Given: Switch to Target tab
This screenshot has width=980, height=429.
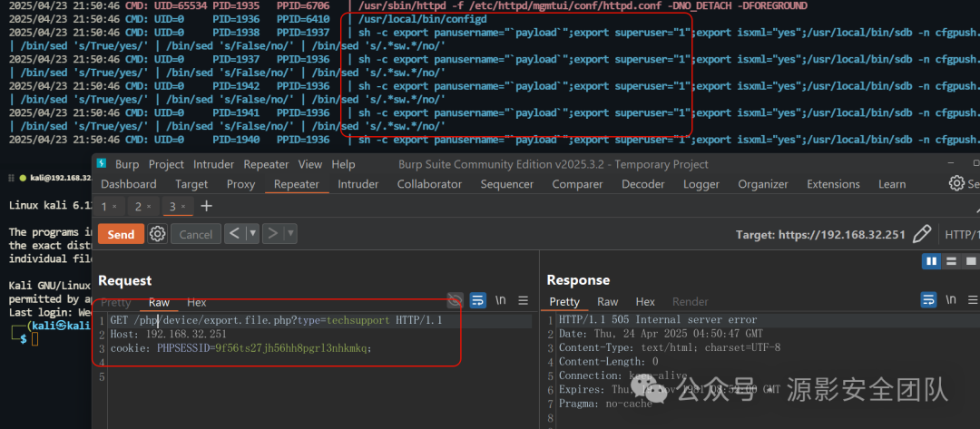Looking at the screenshot, I should (x=191, y=184).
